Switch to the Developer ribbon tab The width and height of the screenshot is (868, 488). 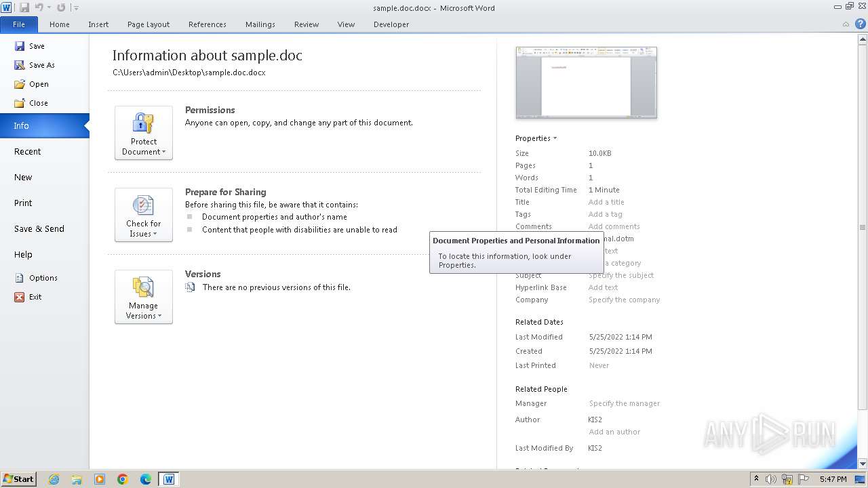[x=391, y=24]
